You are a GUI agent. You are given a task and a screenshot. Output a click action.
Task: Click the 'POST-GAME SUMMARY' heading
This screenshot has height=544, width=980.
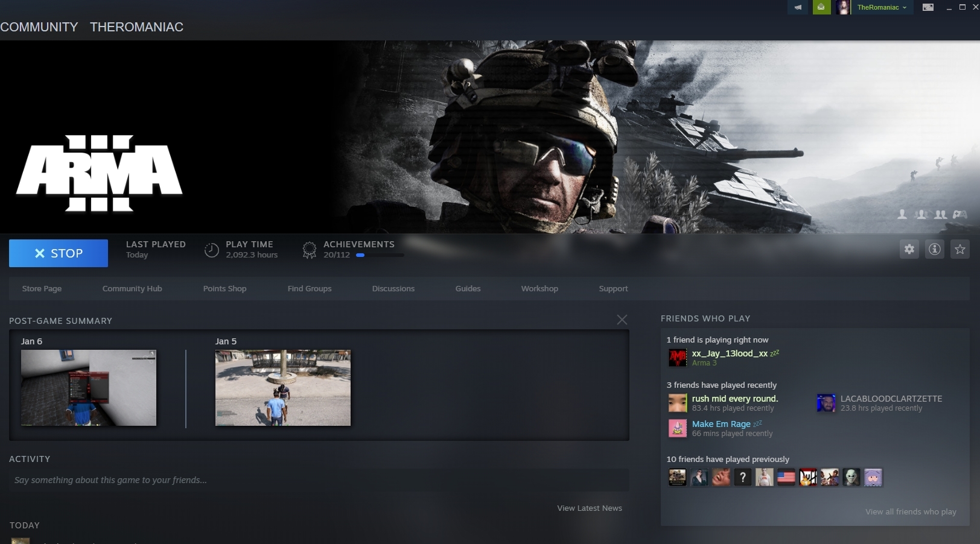[x=61, y=321]
